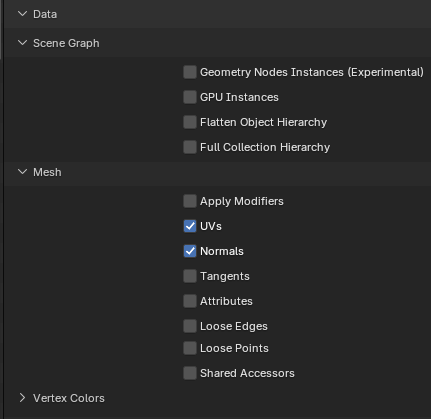Collapse the Scene Graph section

(22, 43)
